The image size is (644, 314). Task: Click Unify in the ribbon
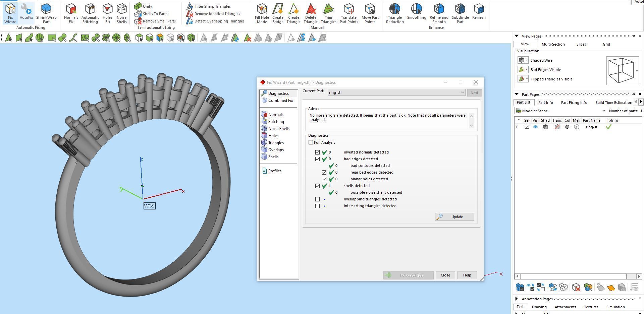(x=143, y=6)
